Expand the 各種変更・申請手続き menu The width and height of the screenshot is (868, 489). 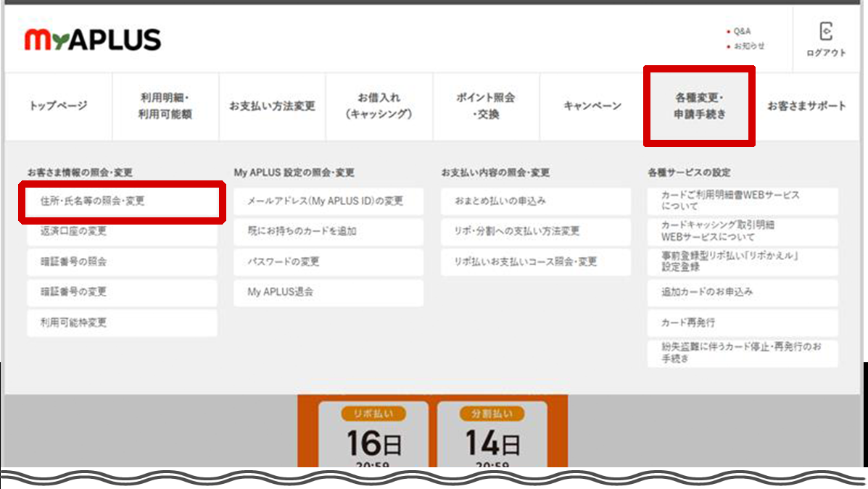(x=700, y=106)
